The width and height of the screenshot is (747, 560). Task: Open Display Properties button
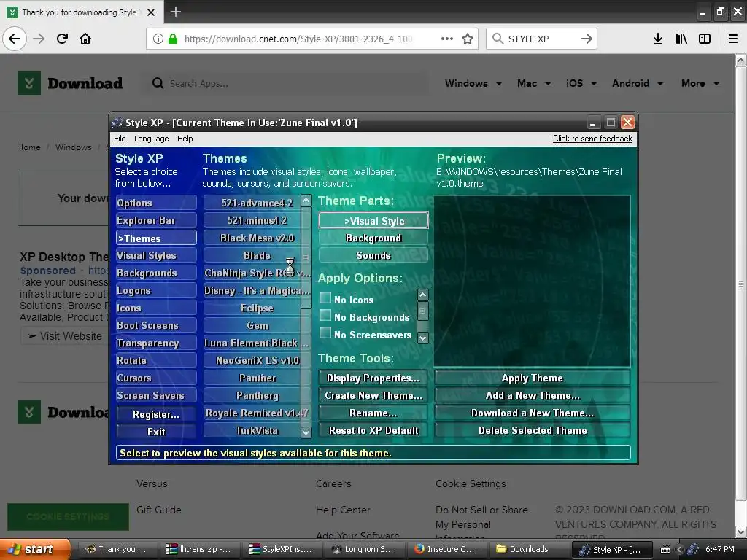point(373,378)
